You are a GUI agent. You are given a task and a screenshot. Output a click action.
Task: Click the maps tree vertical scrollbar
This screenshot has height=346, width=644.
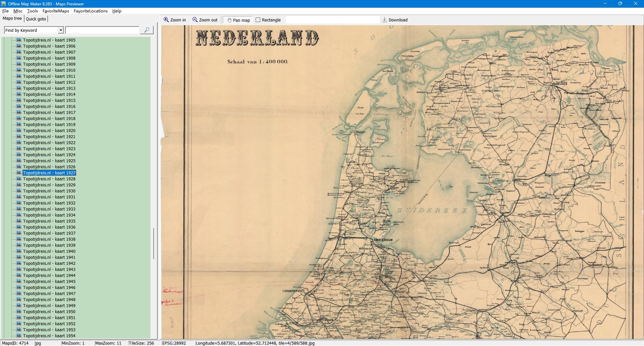point(154,243)
